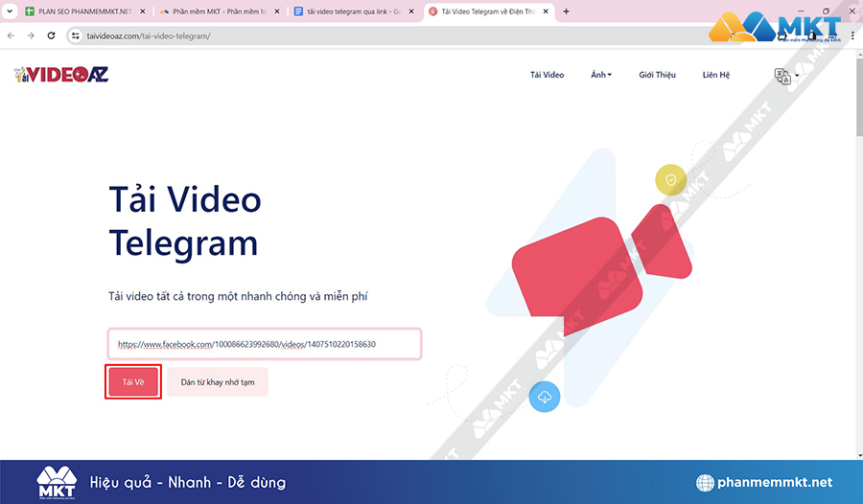Close the active Tải Video Telegram tab
This screenshot has height=504, width=863.
(x=546, y=11)
